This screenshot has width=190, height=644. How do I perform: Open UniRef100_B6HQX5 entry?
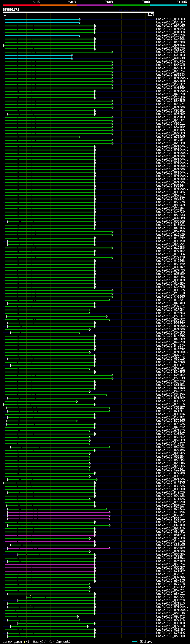coord(170,65)
